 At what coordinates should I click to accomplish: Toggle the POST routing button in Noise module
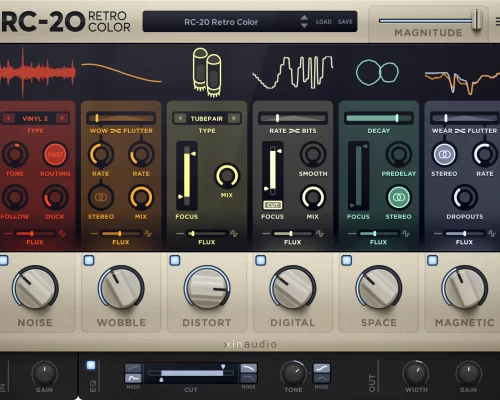[55, 154]
